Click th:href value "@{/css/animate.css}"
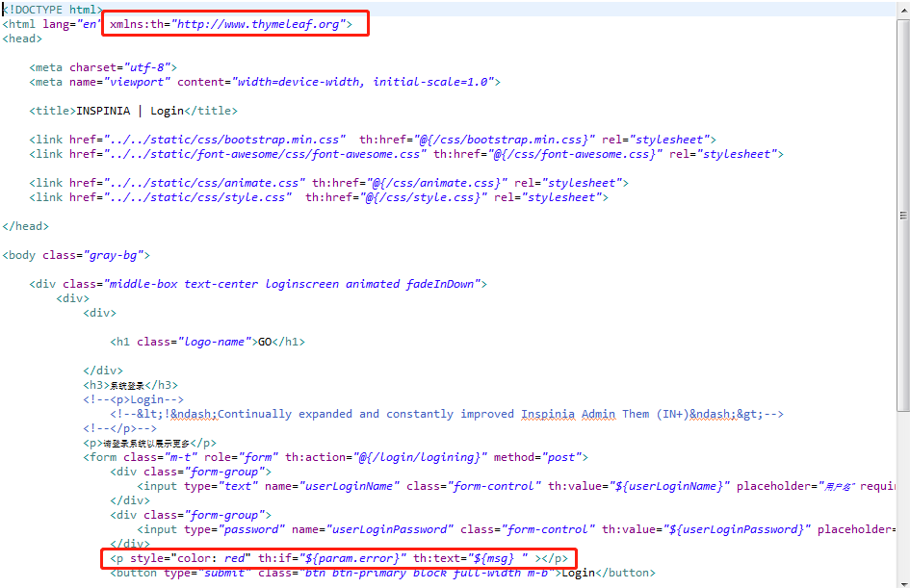The width and height of the screenshot is (910, 588). 436,183
